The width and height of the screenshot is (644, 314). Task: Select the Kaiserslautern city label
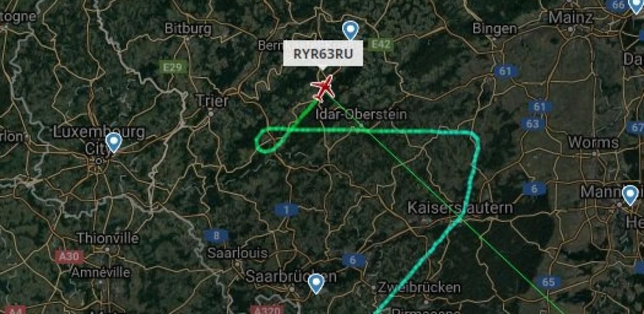point(460,207)
